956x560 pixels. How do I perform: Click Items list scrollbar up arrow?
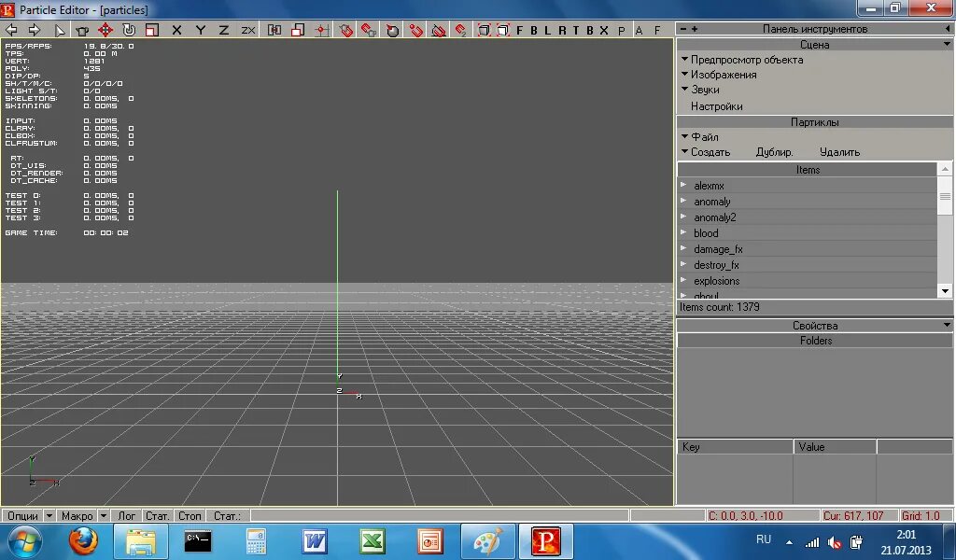point(945,169)
